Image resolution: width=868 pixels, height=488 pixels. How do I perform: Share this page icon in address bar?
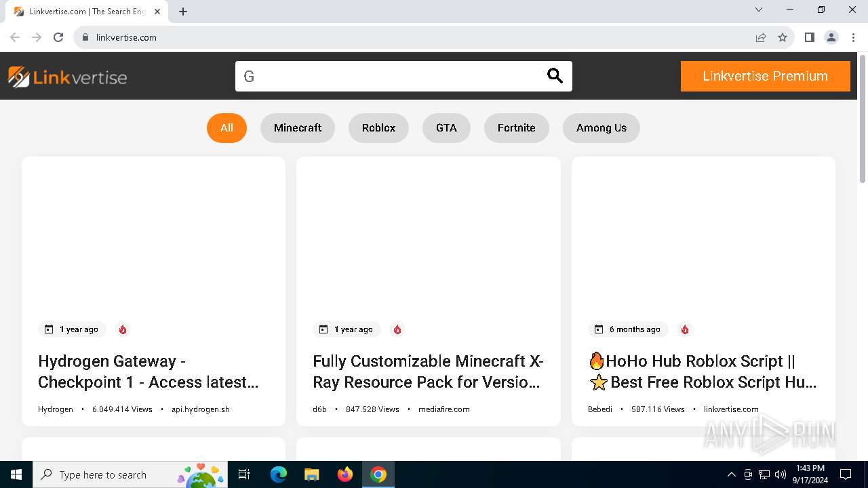[761, 37]
